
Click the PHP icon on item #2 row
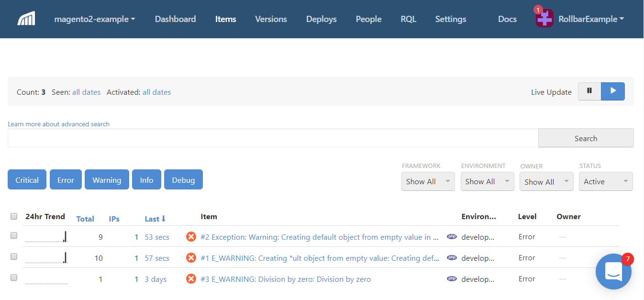pyautogui.click(x=452, y=236)
